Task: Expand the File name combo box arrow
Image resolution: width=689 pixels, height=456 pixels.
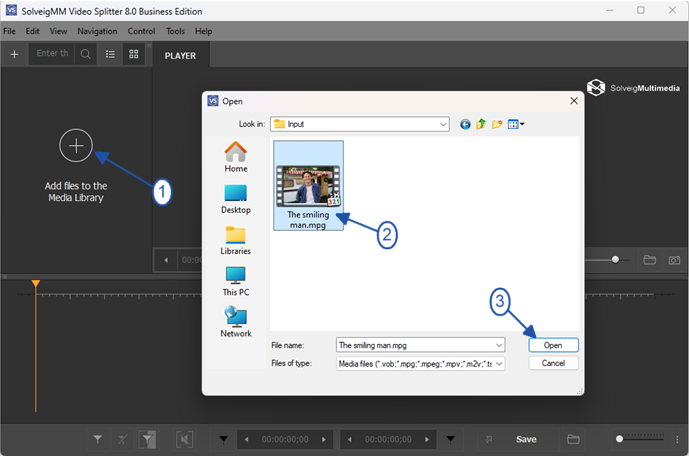Action: tap(499, 345)
